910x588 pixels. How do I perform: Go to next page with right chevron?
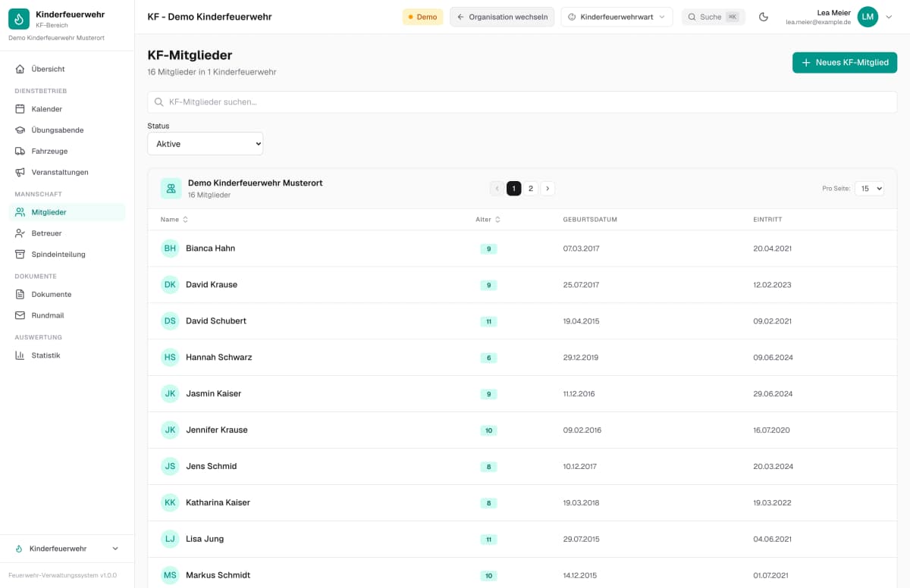548,189
